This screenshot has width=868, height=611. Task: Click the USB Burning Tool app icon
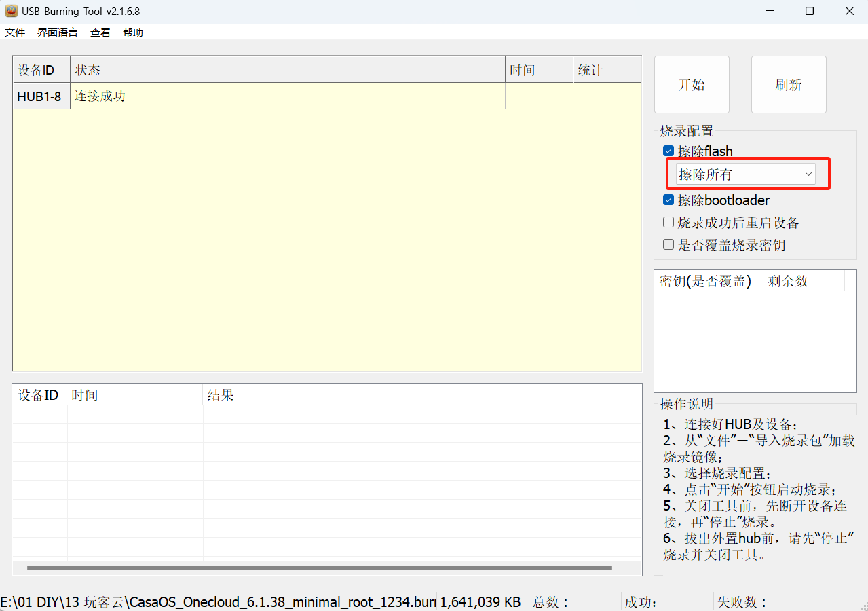(12, 11)
